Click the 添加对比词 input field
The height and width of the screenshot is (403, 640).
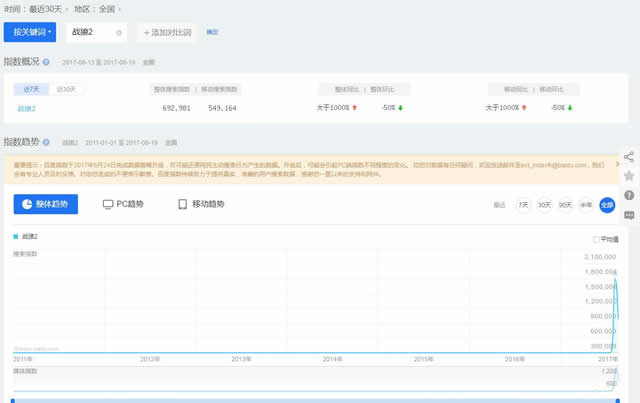[x=167, y=33]
